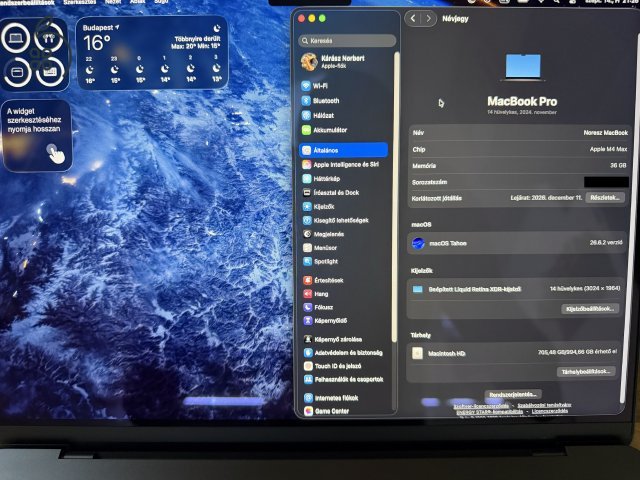Click the Kijelzőbeállítások... button

590,309
